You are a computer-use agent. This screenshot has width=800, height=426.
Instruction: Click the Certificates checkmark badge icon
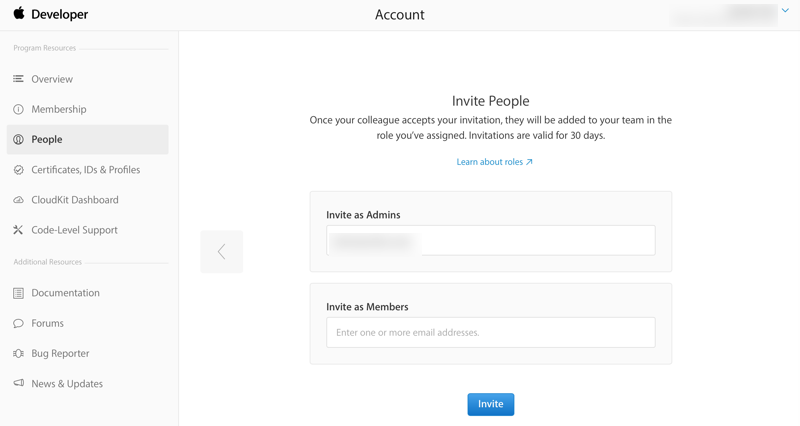pyautogui.click(x=18, y=170)
